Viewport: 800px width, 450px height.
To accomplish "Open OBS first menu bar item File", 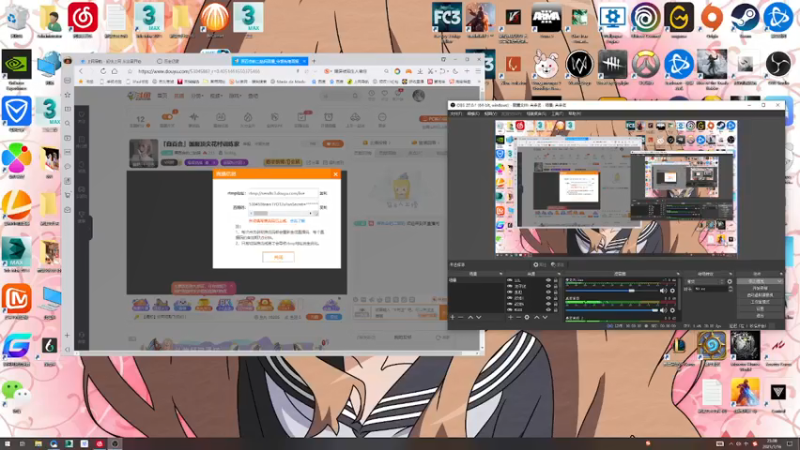I will coord(456,114).
